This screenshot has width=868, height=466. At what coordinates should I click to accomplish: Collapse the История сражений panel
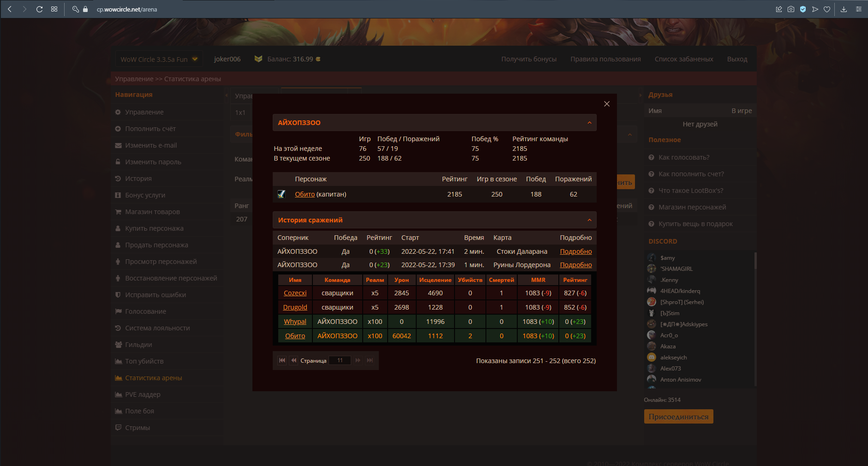click(589, 220)
